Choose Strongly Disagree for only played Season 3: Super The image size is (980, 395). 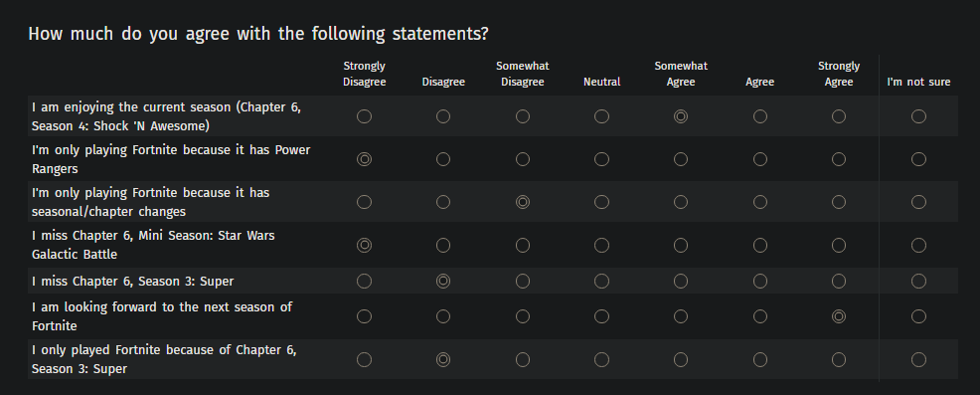(x=364, y=359)
